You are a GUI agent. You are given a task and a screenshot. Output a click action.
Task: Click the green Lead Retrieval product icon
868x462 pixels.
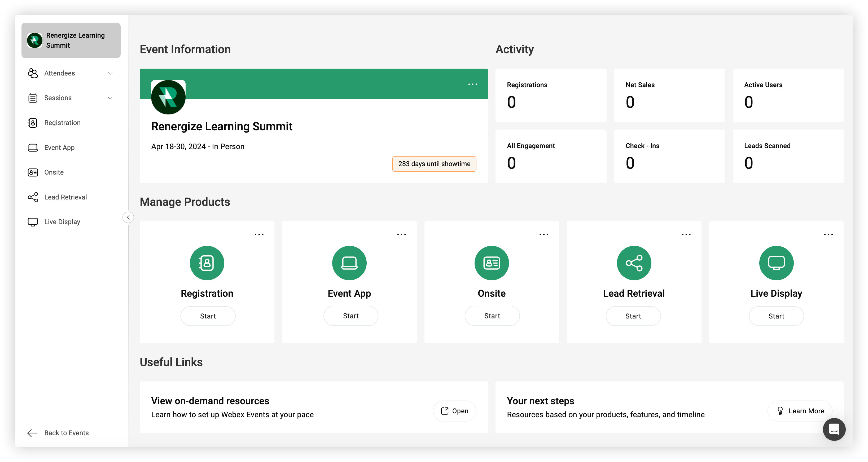634,263
